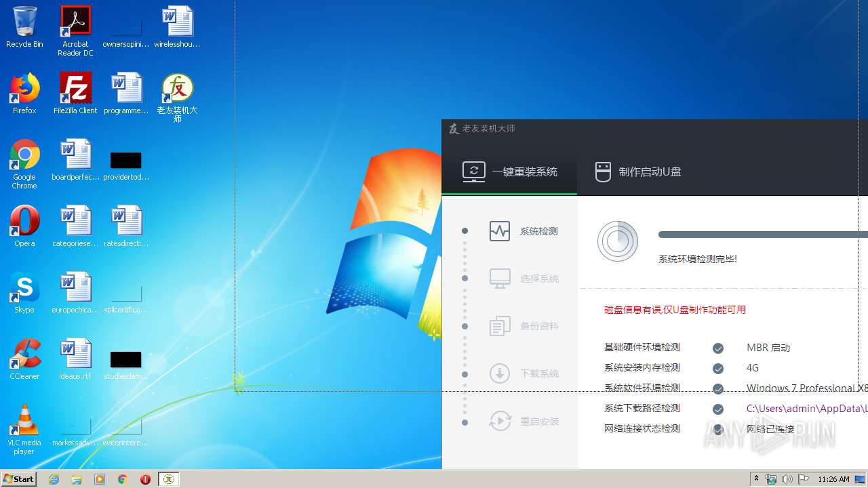The height and width of the screenshot is (488, 868).
Task: Open the volume control tray icon
Action: coord(787,479)
